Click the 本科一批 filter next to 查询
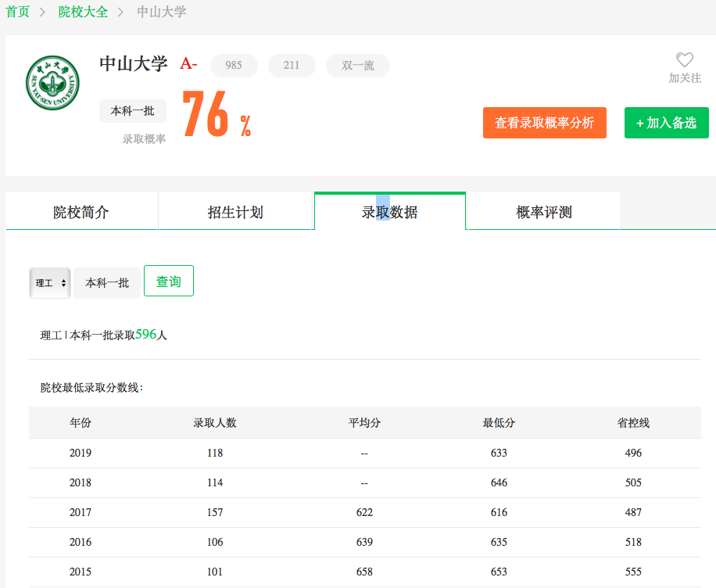Viewport: 716px width, 588px height. click(107, 283)
